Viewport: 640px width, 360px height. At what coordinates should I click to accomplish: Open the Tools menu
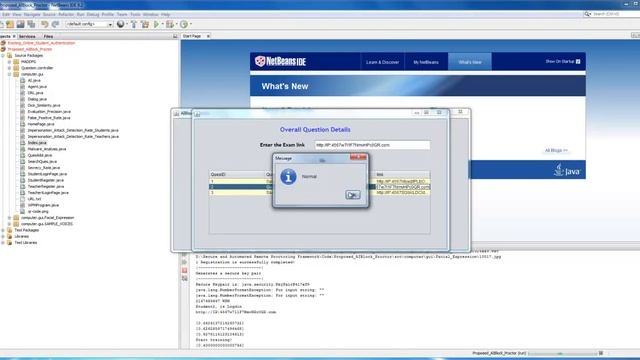[135, 14]
